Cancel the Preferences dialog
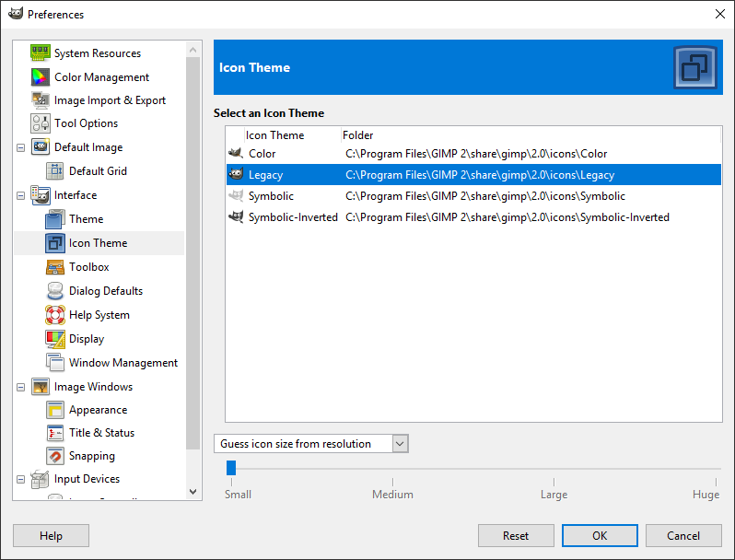The image size is (735, 560). click(x=683, y=536)
